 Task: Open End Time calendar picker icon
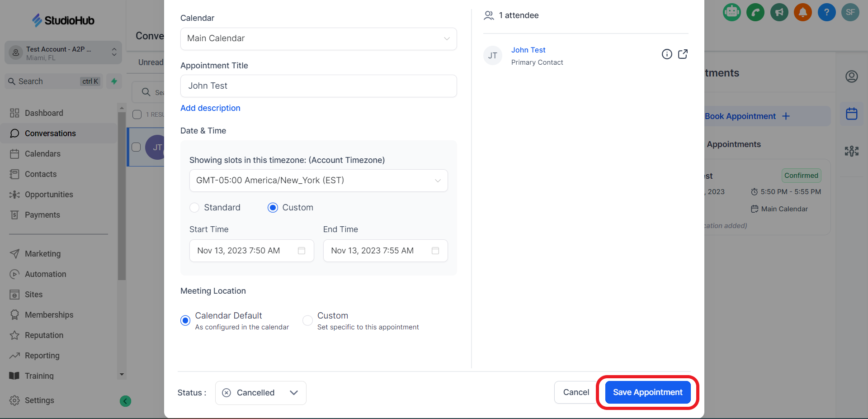[x=435, y=251]
